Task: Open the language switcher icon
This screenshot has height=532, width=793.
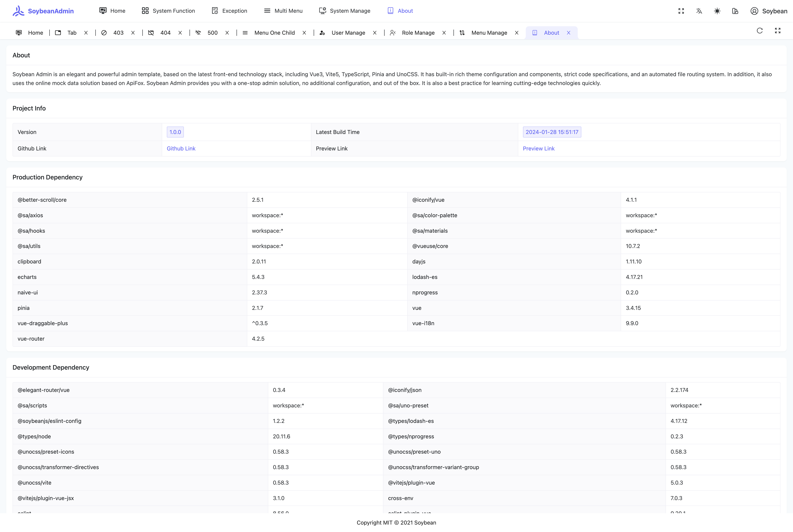Action: point(699,11)
